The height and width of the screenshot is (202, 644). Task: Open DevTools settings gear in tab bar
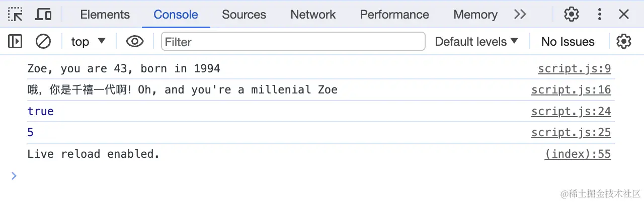click(571, 14)
